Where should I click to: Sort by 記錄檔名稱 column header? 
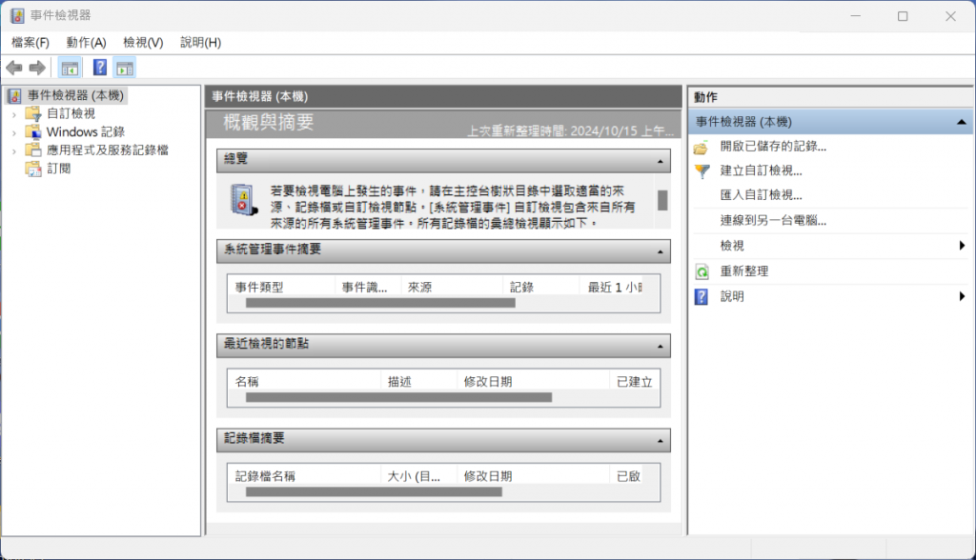pyautogui.click(x=304, y=476)
